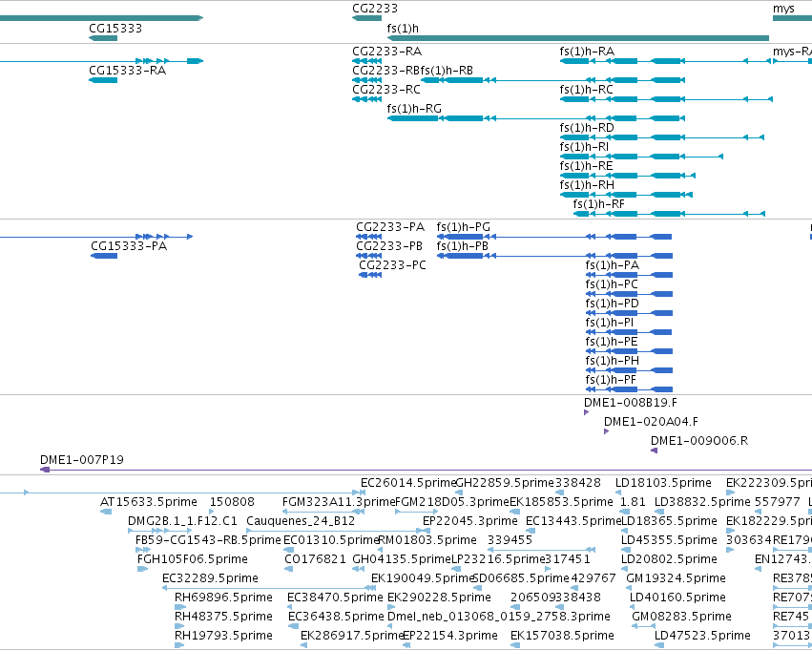
Task: Click protein label CG2233-PA
Action: click(x=390, y=227)
